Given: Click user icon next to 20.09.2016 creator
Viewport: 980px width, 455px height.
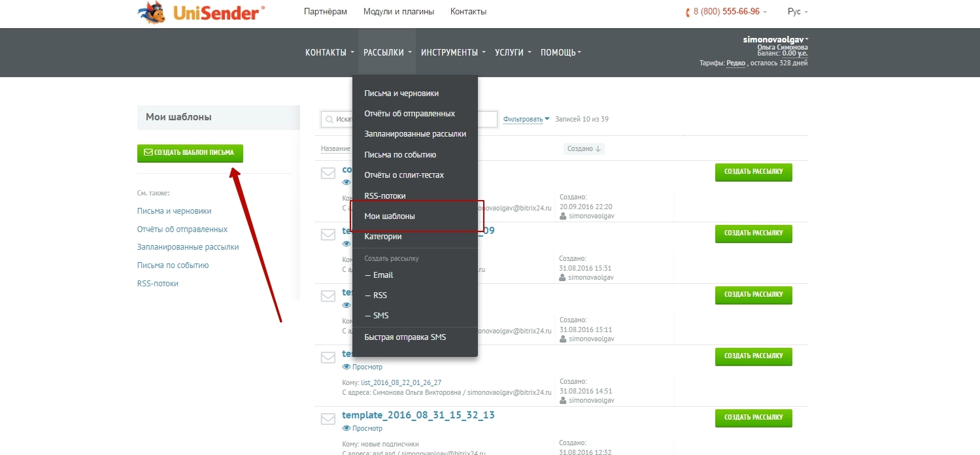Looking at the screenshot, I should tap(562, 216).
